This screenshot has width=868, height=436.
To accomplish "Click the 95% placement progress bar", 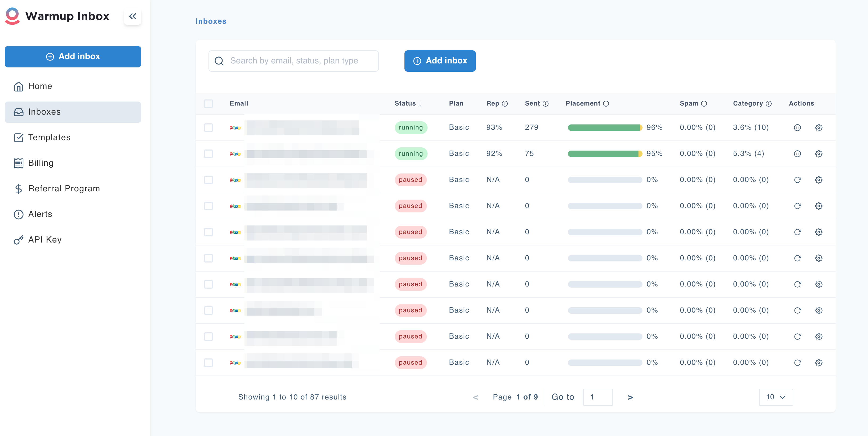I will (605, 154).
